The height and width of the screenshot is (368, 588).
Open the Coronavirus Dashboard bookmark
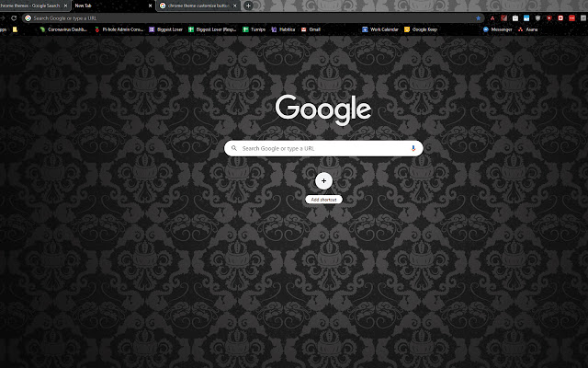pyautogui.click(x=63, y=29)
